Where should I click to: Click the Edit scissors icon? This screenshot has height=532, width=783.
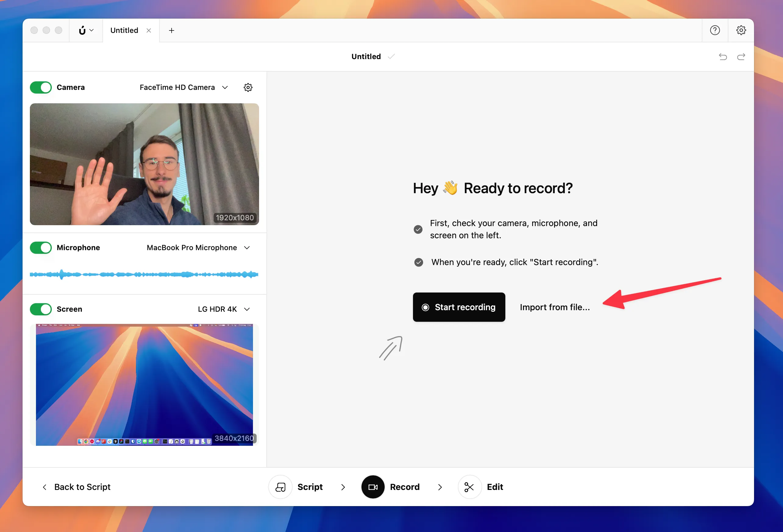pos(469,487)
